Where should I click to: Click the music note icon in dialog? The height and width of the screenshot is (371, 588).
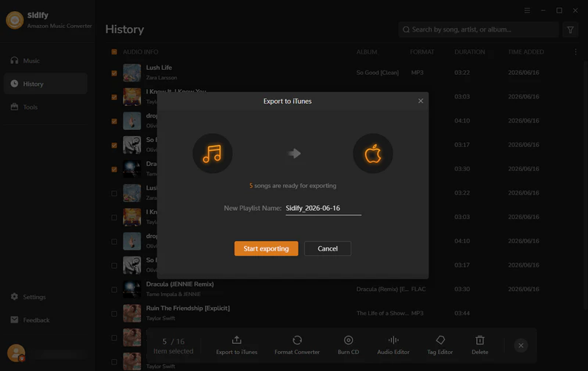click(212, 154)
